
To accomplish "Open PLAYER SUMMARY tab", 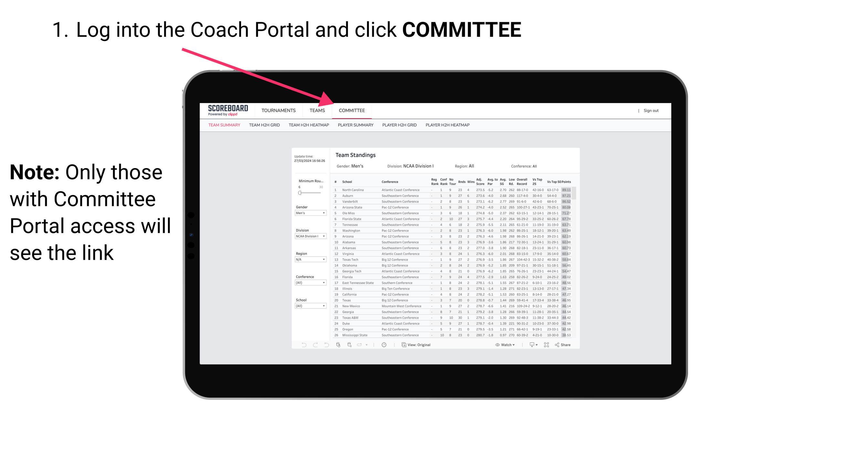I will [x=355, y=125].
